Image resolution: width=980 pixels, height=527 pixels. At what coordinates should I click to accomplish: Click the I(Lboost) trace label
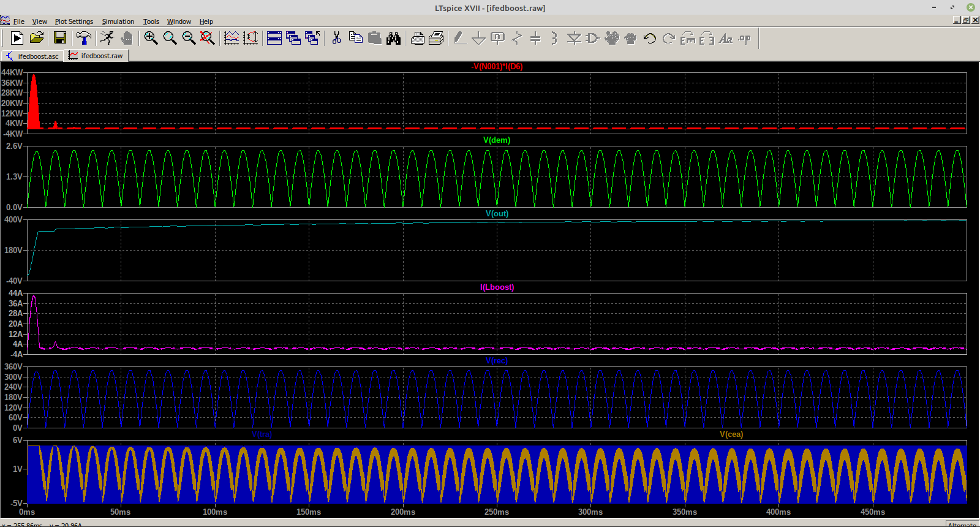coord(497,287)
